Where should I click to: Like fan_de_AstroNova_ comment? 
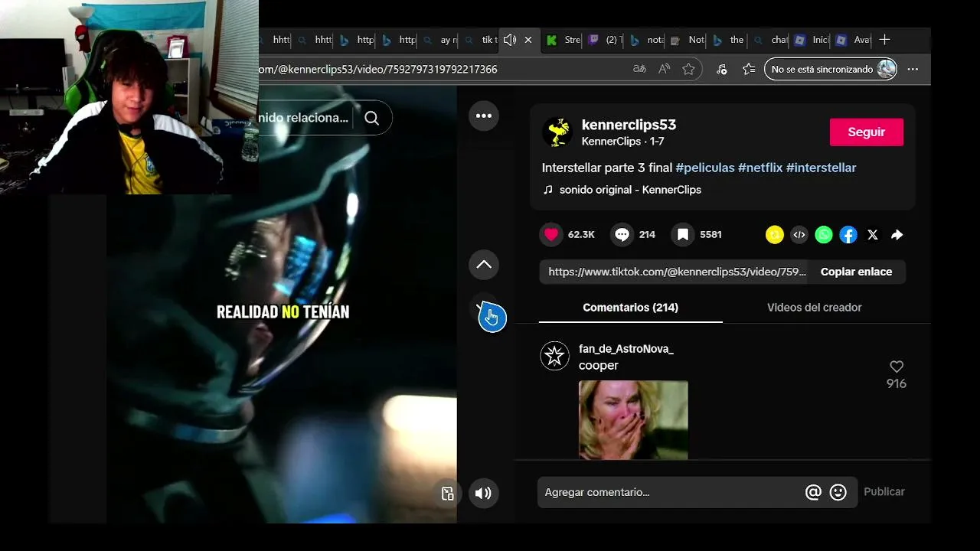pos(897,367)
